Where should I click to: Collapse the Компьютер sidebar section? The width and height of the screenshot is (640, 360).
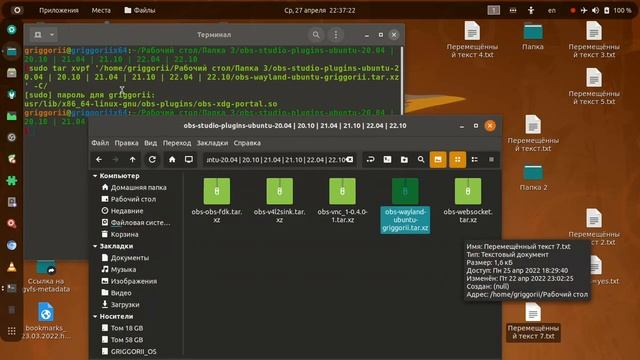[95, 176]
